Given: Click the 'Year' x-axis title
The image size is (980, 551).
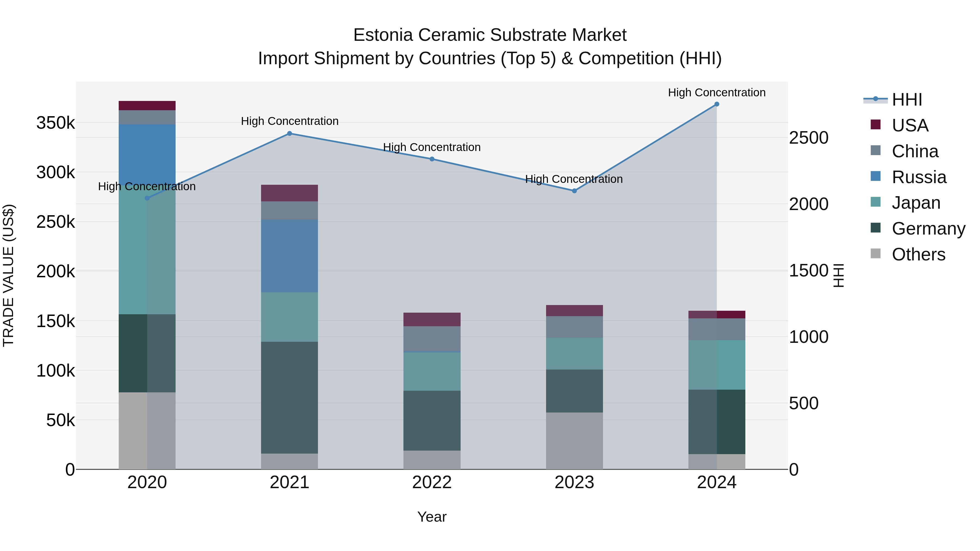Looking at the screenshot, I should 432,517.
